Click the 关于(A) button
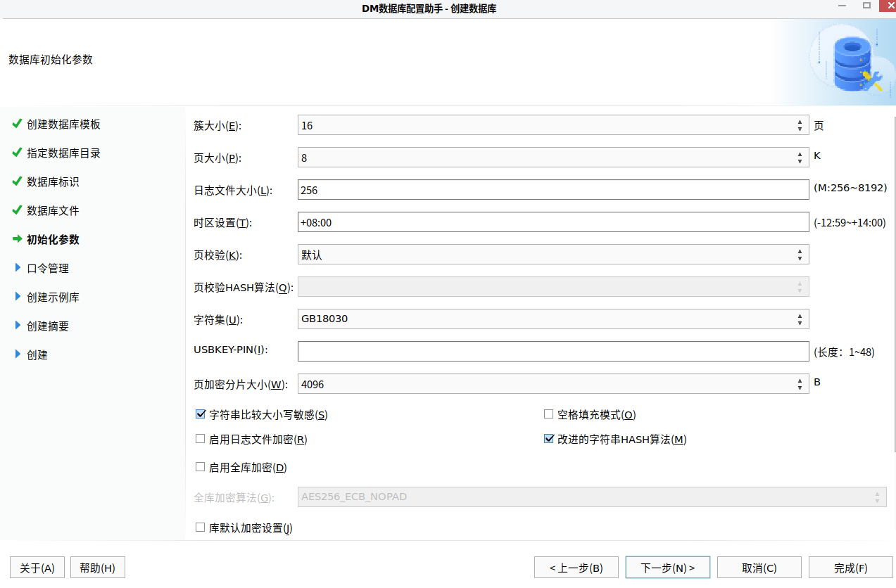 [x=37, y=568]
